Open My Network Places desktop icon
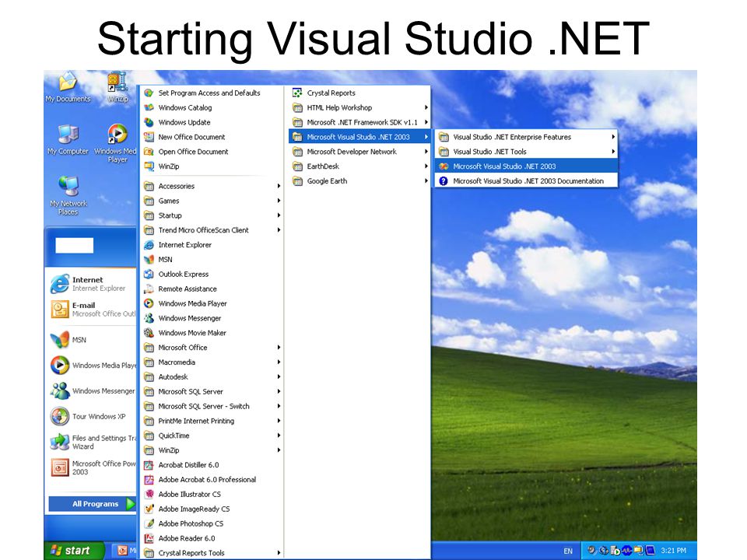This screenshot has height=560, width=747. 68,186
